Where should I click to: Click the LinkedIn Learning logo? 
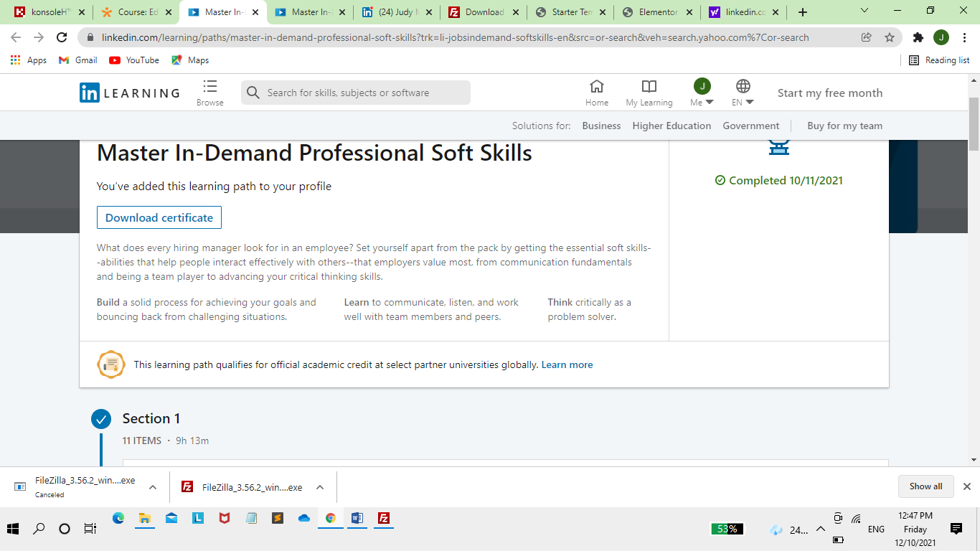[x=130, y=93]
